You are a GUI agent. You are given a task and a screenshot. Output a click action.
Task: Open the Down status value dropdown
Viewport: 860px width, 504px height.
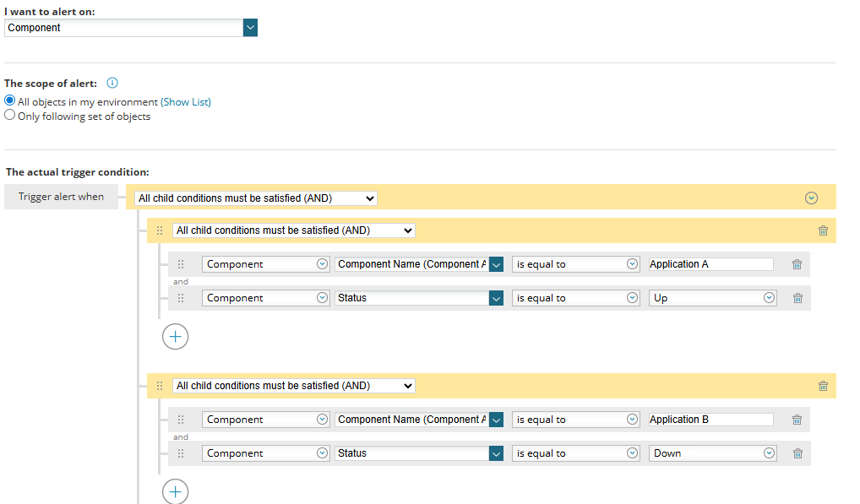712,453
